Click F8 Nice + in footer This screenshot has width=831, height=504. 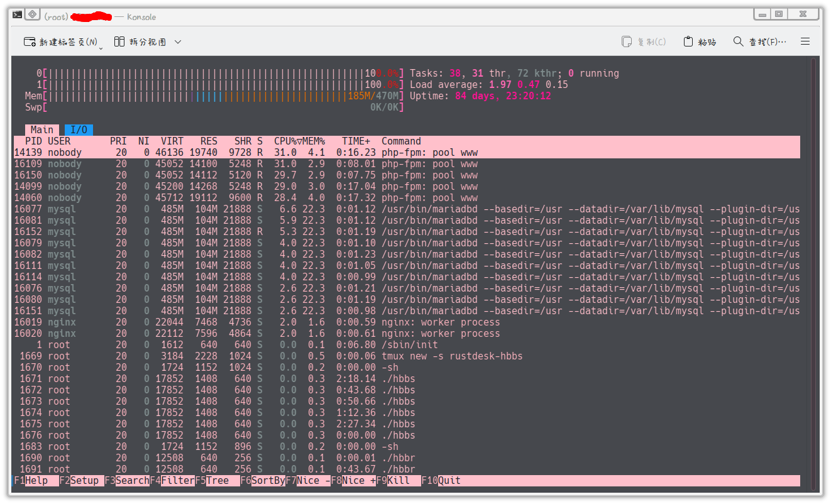pyautogui.click(x=353, y=480)
